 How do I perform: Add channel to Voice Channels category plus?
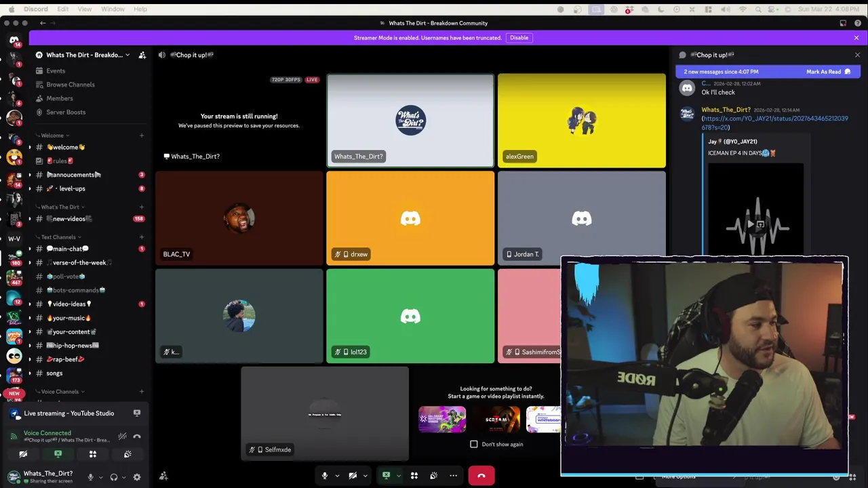[x=142, y=392]
